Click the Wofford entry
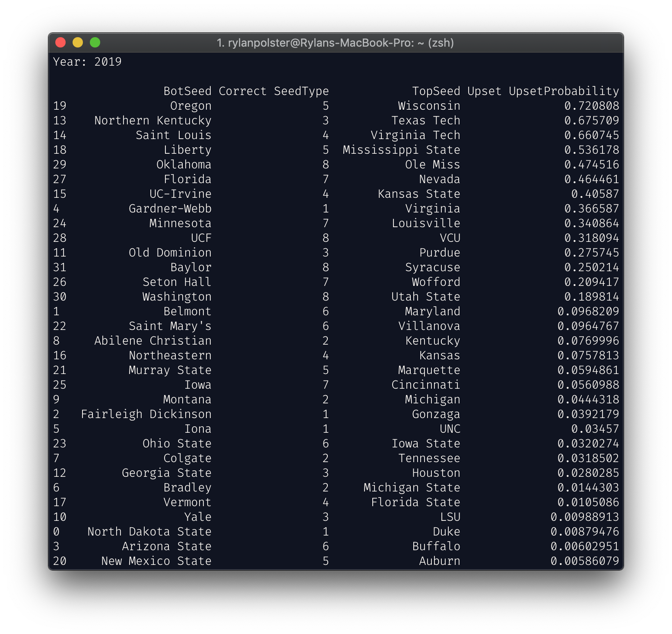This screenshot has height=634, width=672. tap(436, 282)
